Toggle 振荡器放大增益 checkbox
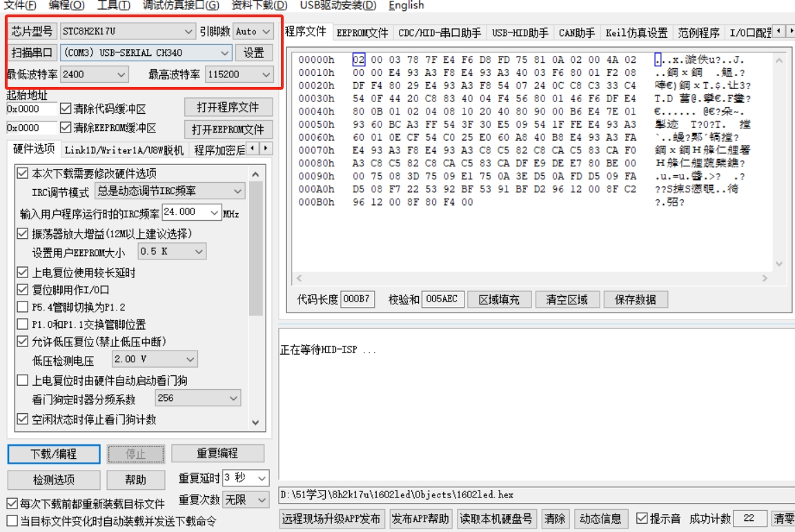Screen dimensions: 795x532 coord(22,233)
